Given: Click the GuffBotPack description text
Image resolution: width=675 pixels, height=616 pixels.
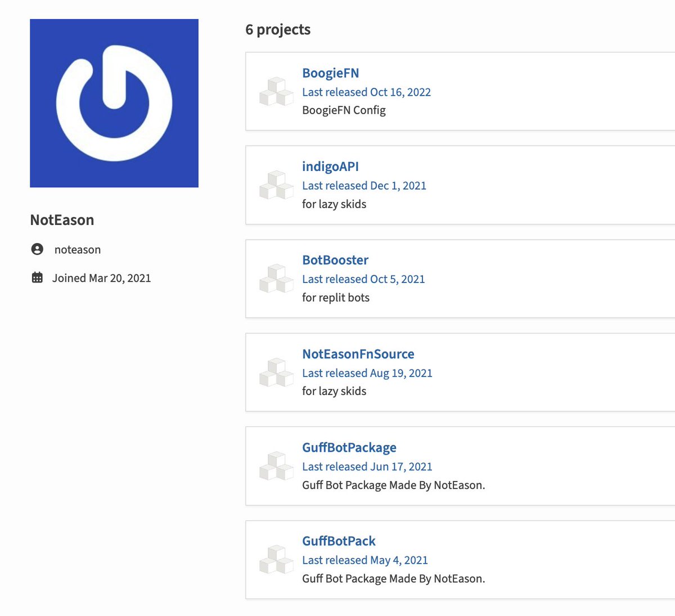Looking at the screenshot, I should click(x=394, y=578).
